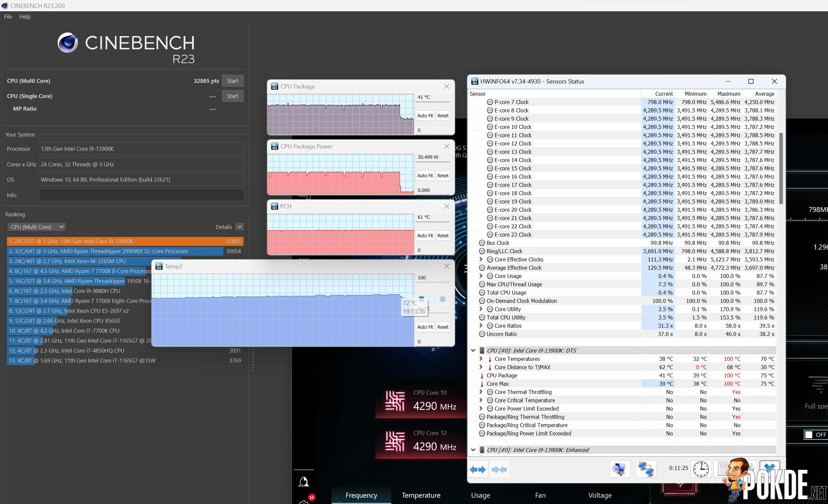Click the clock icon beside Bus Clock row
828x504 pixels.
(x=482, y=243)
